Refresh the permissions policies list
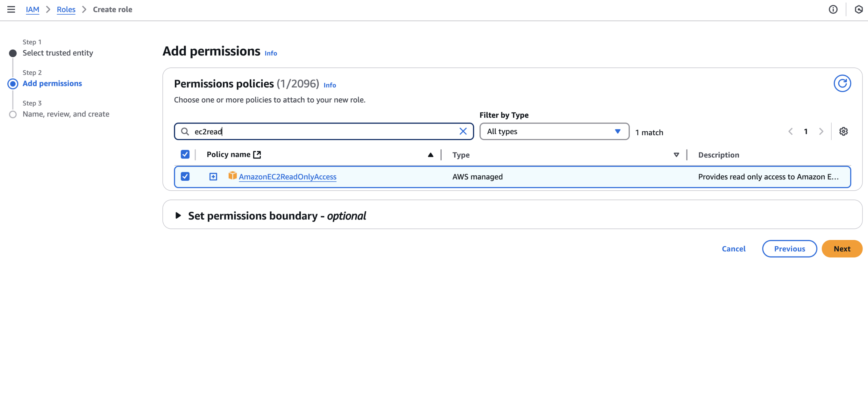 (x=842, y=83)
